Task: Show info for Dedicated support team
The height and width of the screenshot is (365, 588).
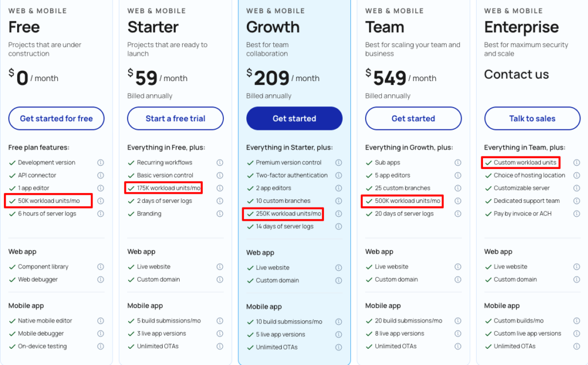Action: pos(577,201)
